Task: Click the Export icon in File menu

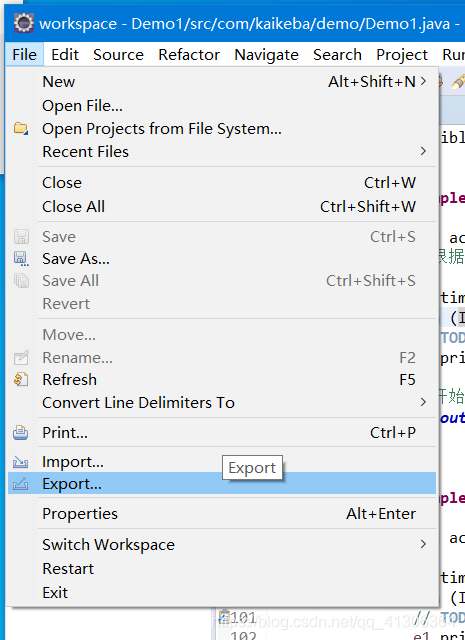Action: click(20, 484)
